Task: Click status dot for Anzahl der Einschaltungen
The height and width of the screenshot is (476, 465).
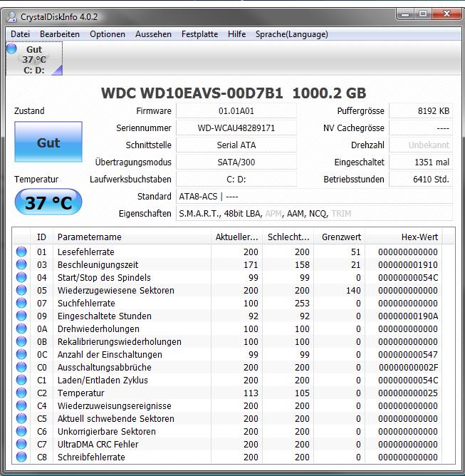Action: tap(21, 354)
